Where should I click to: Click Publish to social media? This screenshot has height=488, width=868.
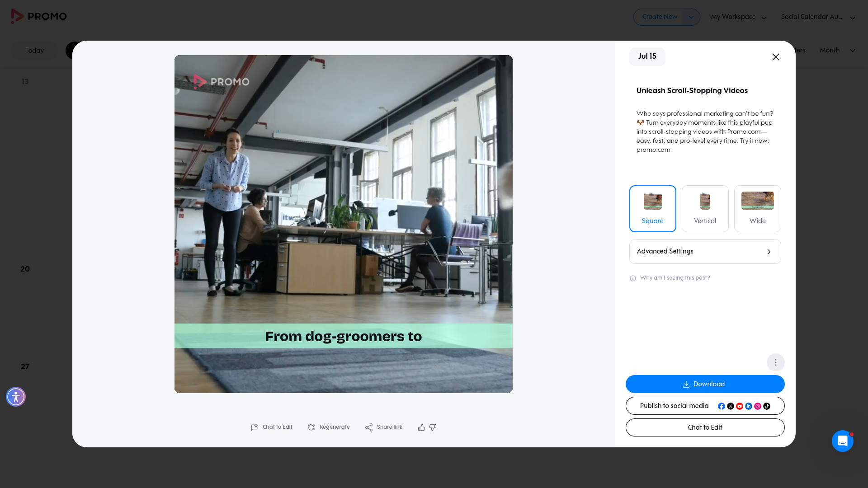[x=705, y=406]
